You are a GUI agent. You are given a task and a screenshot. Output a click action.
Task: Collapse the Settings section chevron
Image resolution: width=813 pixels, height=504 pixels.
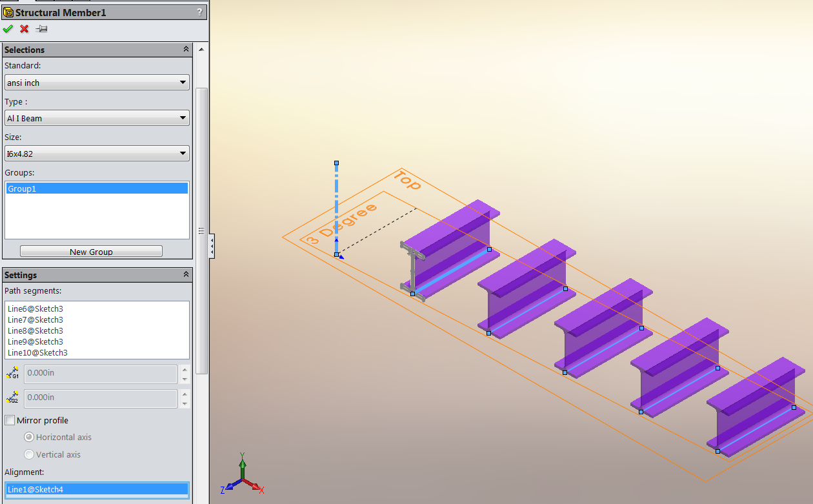[x=186, y=275]
